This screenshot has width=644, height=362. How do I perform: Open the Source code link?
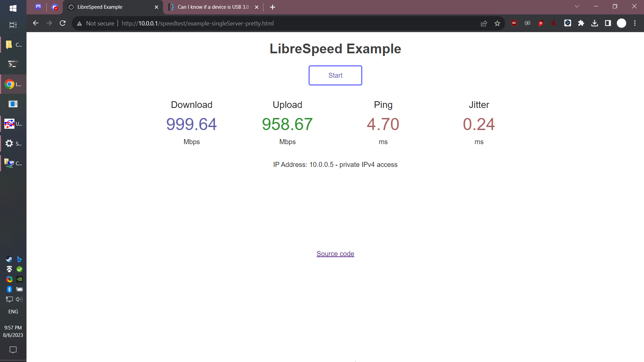pyautogui.click(x=335, y=254)
